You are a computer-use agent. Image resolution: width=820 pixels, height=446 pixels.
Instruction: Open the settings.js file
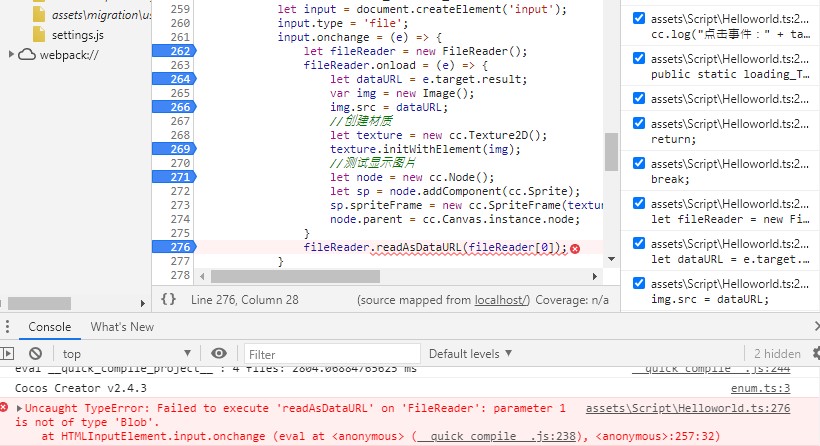pos(77,35)
